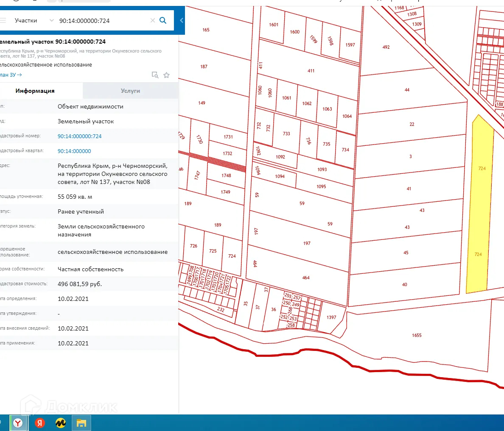Collapse the side panel with the chevron
504x431 pixels.
point(182,20)
